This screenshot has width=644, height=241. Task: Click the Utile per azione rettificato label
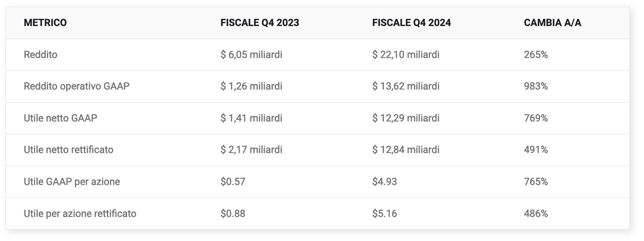(80, 214)
